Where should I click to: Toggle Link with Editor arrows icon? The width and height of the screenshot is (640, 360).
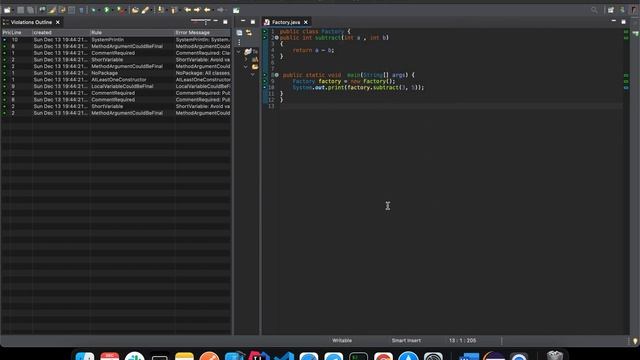click(x=249, y=33)
